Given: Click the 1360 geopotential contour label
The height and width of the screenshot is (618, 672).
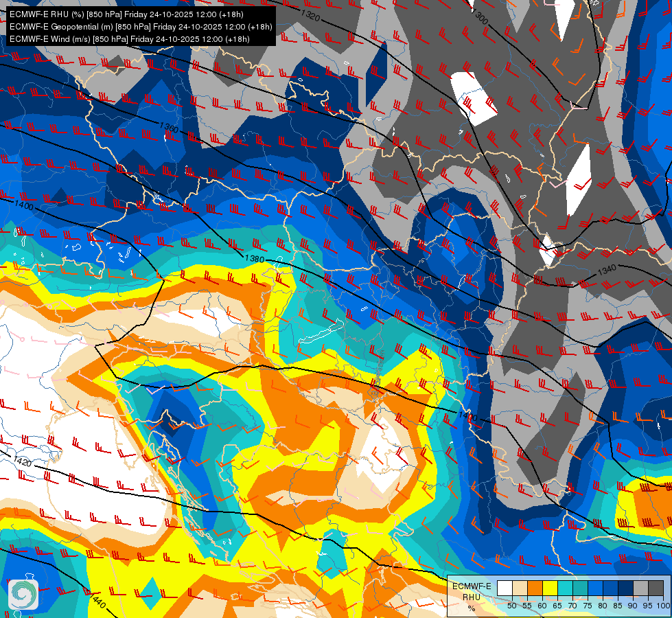Looking at the screenshot, I should tap(168, 127).
